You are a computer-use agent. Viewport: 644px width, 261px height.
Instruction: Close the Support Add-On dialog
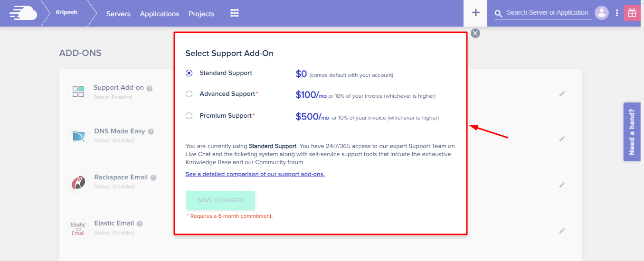[x=475, y=33]
